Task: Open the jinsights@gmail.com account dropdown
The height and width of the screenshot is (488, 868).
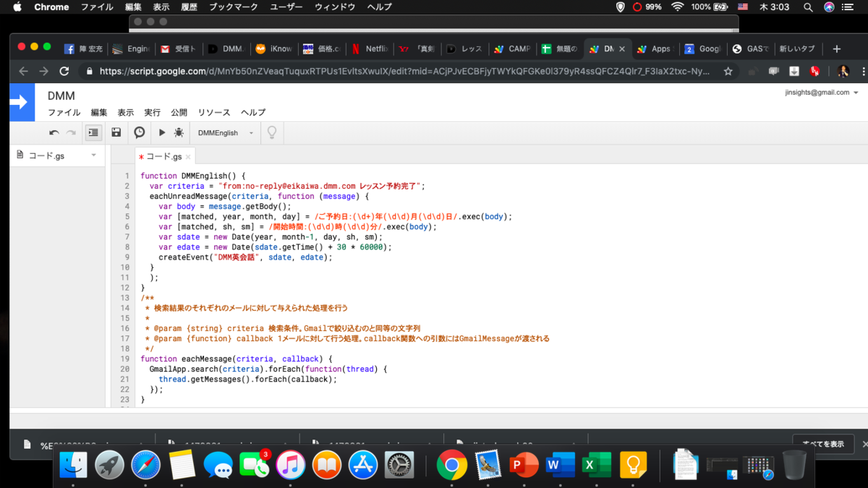Action: (x=822, y=93)
